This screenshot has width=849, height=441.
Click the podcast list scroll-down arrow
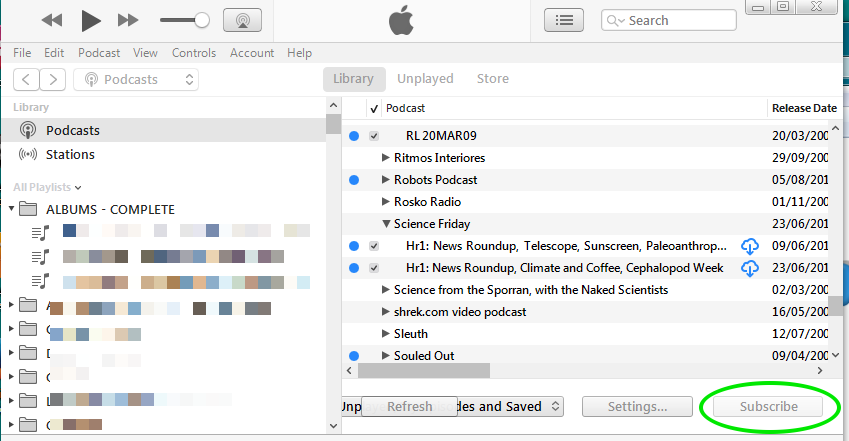tap(835, 355)
